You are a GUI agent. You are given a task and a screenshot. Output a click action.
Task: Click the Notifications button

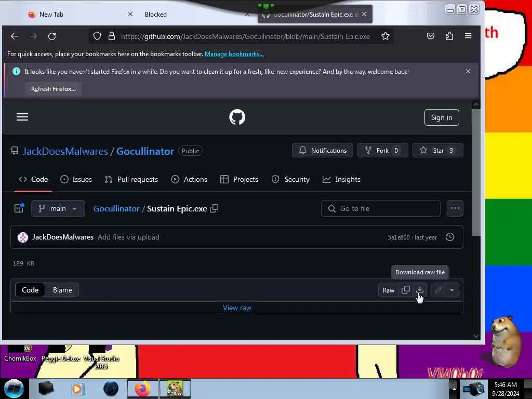[x=322, y=150]
